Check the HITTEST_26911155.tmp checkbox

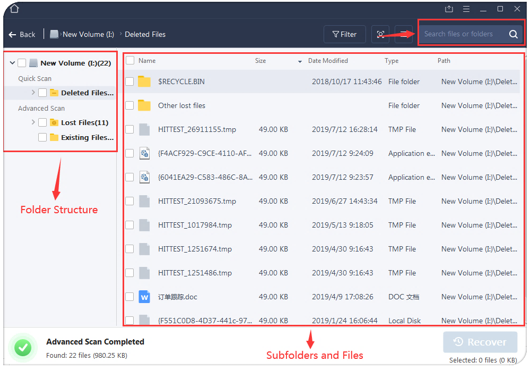pos(130,129)
